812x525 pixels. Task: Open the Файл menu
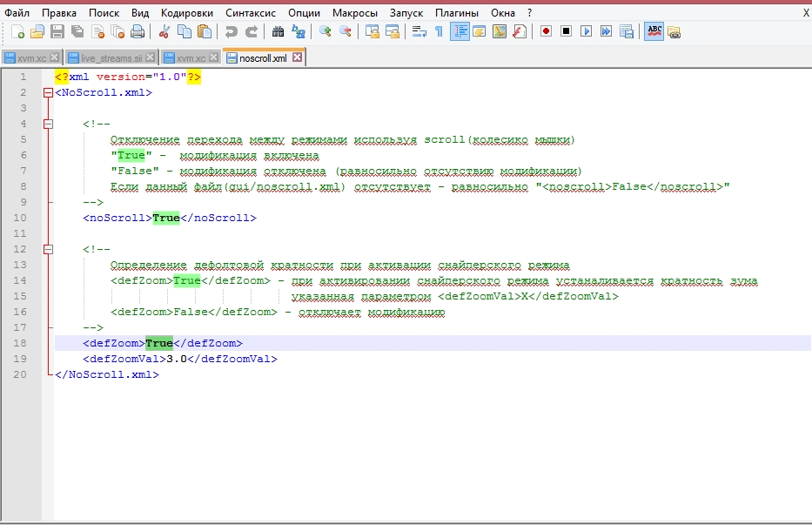17,13
